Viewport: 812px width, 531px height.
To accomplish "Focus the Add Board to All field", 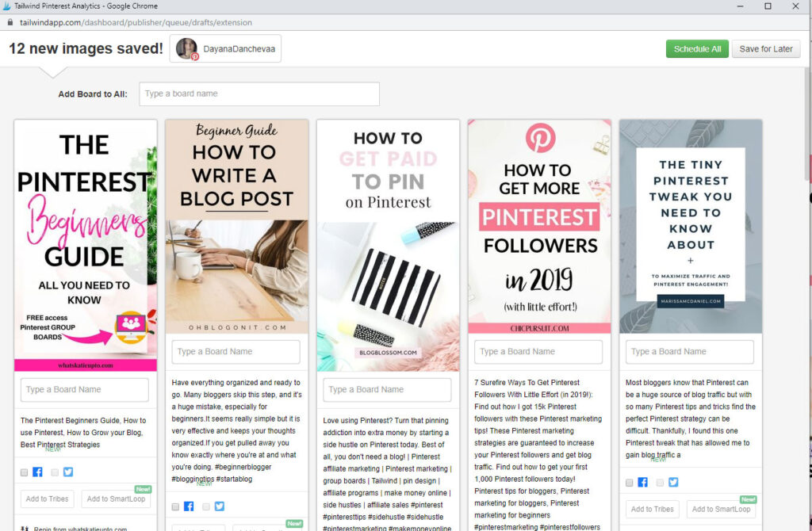I will pyautogui.click(x=259, y=94).
